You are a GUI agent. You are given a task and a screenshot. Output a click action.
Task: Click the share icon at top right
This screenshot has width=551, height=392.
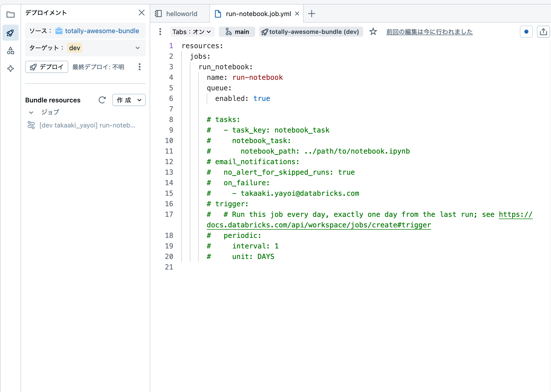pos(543,32)
